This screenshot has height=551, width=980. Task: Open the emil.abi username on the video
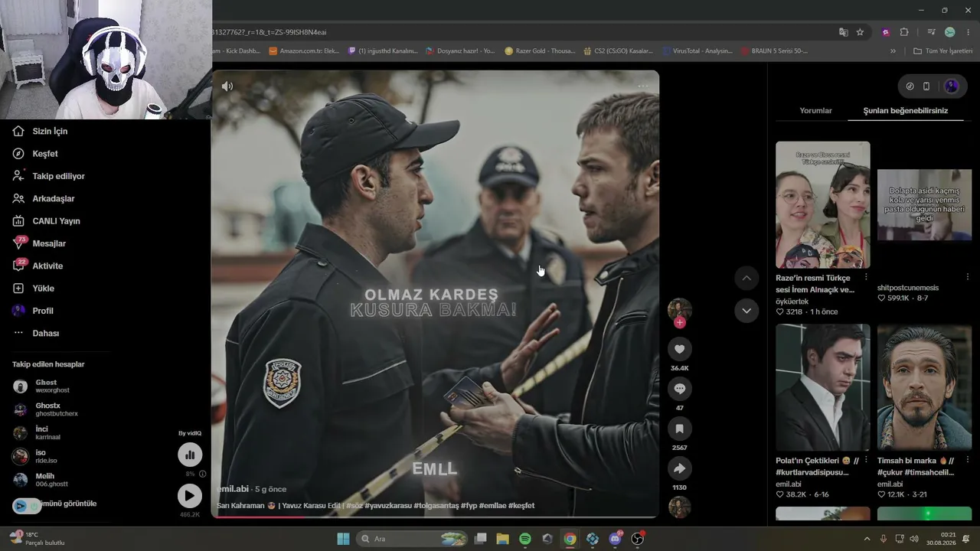pos(233,489)
